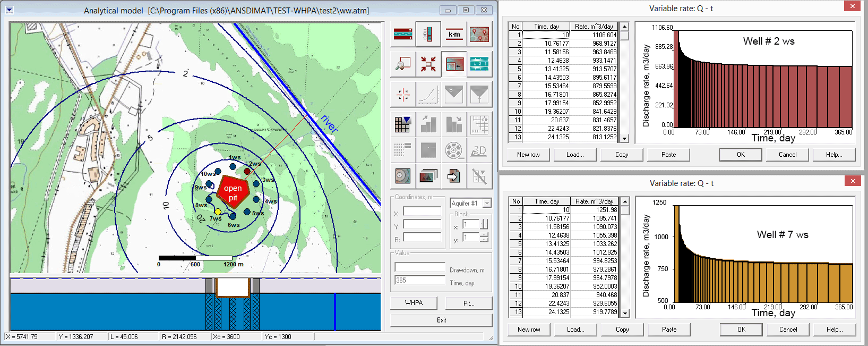Focus the X coordinate input field
This screenshot has height=346, width=868.
(x=422, y=212)
